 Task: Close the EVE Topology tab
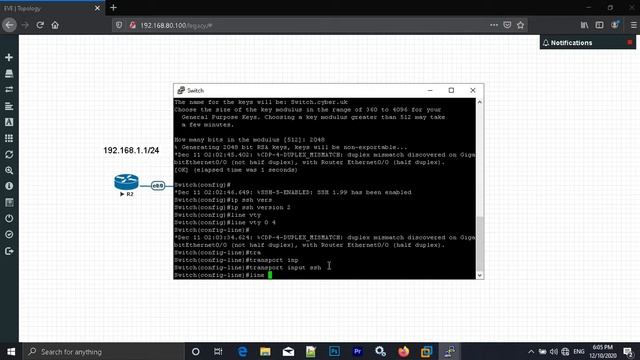97,8
